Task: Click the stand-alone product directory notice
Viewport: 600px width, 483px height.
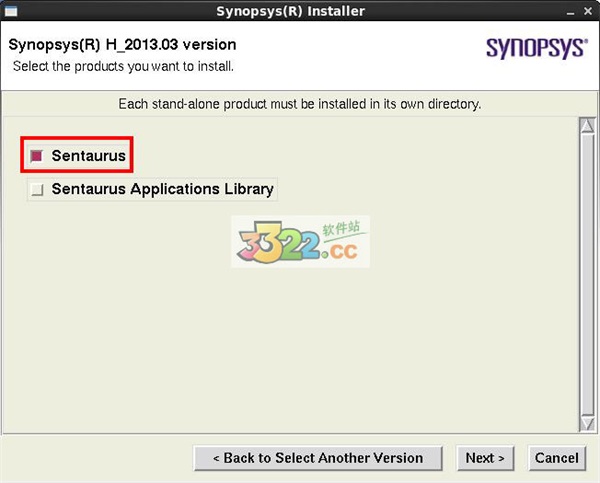Action: (x=300, y=104)
